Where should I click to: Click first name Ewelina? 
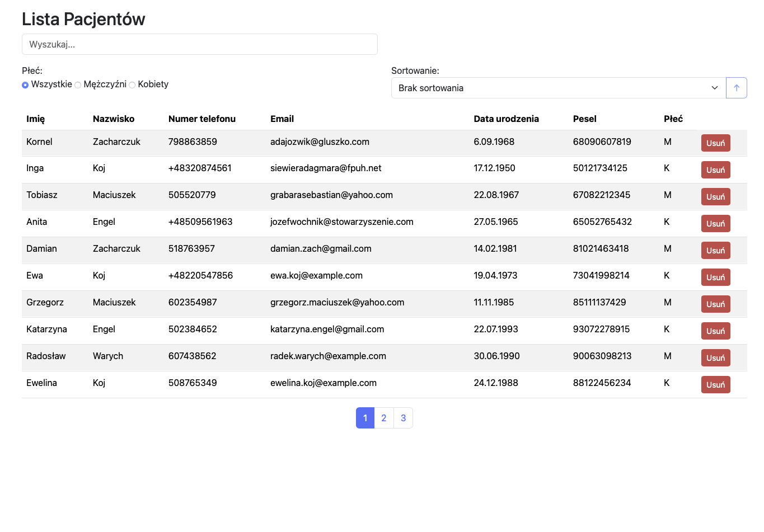41,383
